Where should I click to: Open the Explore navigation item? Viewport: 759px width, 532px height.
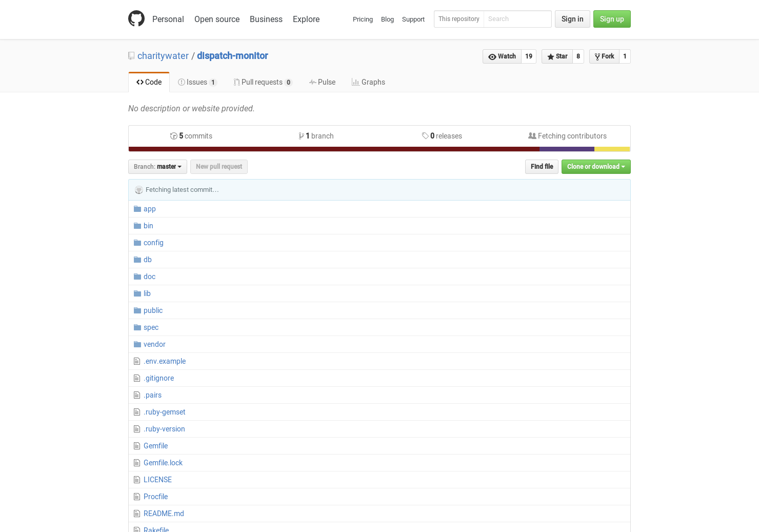click(306, 19)
